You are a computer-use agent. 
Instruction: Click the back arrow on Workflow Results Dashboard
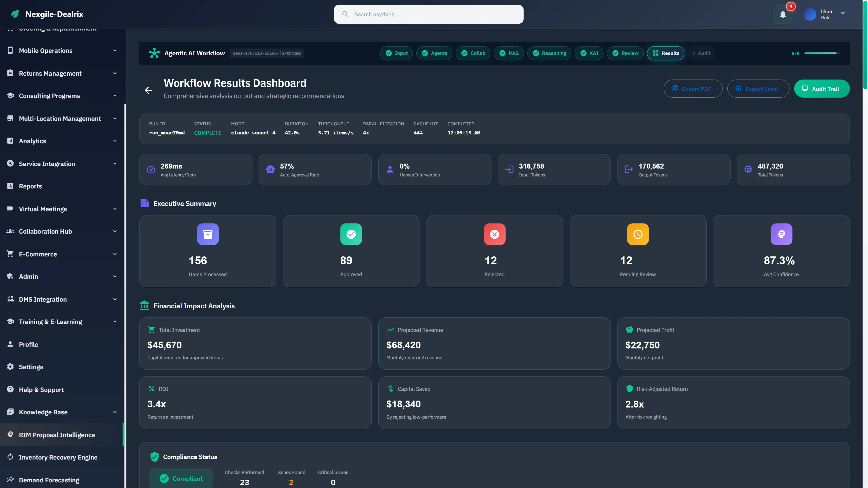point(148,90)
